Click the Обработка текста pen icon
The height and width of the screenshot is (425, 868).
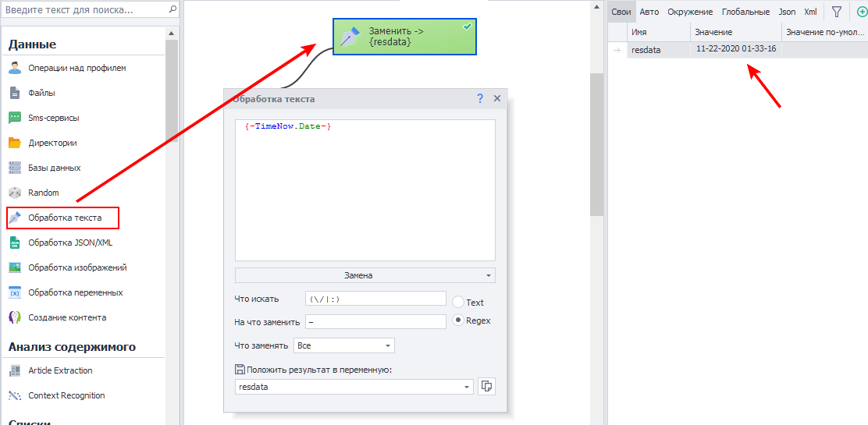click(x=15, y=218)
